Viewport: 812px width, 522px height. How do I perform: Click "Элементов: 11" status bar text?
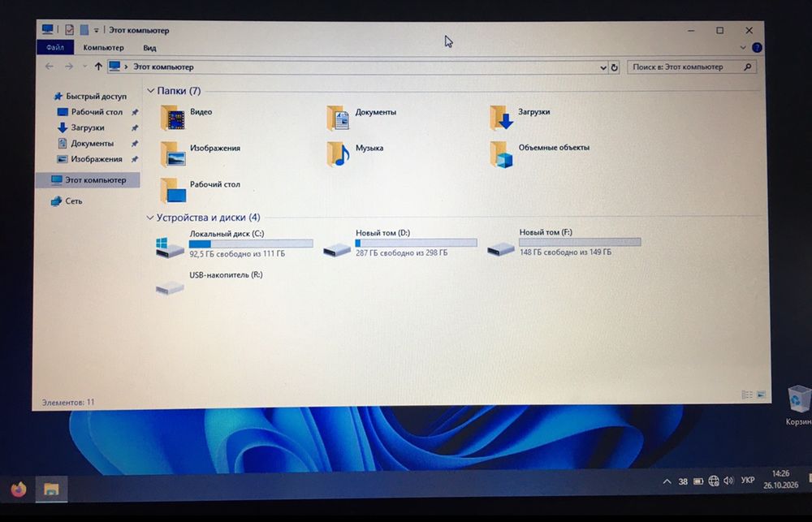click(x=68, y=402)
